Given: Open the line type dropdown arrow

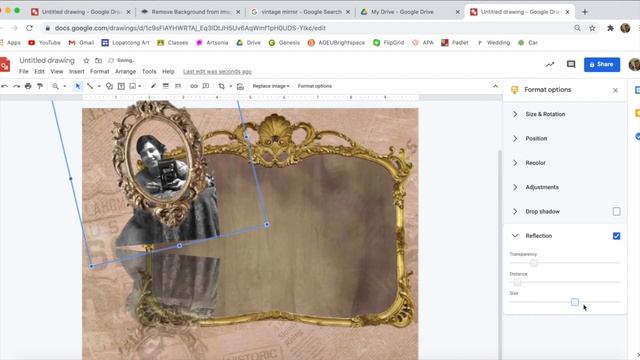Looking at the screenshot, I should point(99,86).
